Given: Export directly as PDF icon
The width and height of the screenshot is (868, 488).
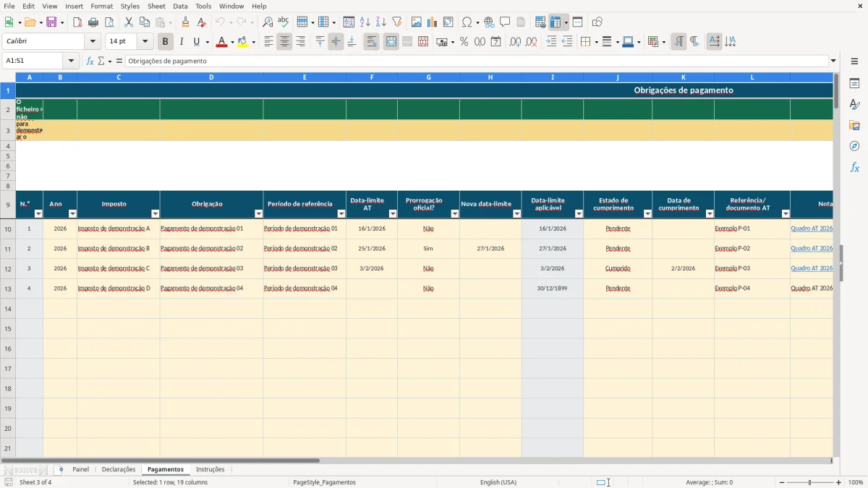Looking at the screenshot, I should click(x=77, y=22).
